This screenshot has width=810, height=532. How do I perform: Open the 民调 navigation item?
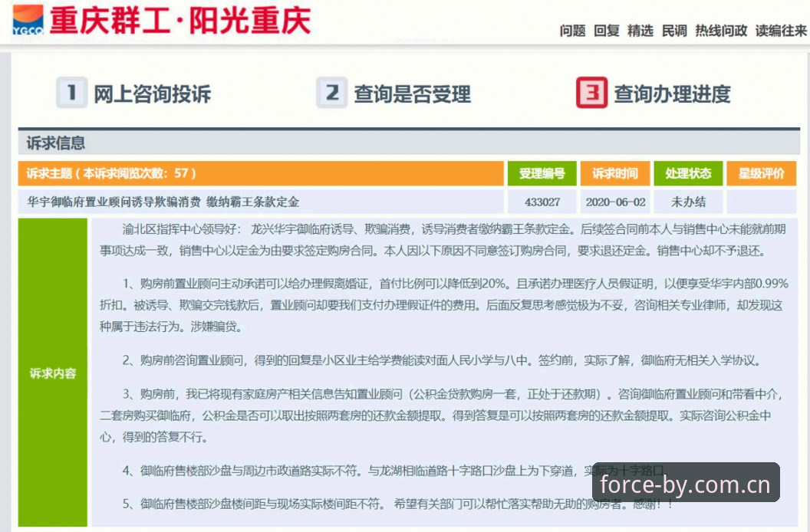pos(675,31)
